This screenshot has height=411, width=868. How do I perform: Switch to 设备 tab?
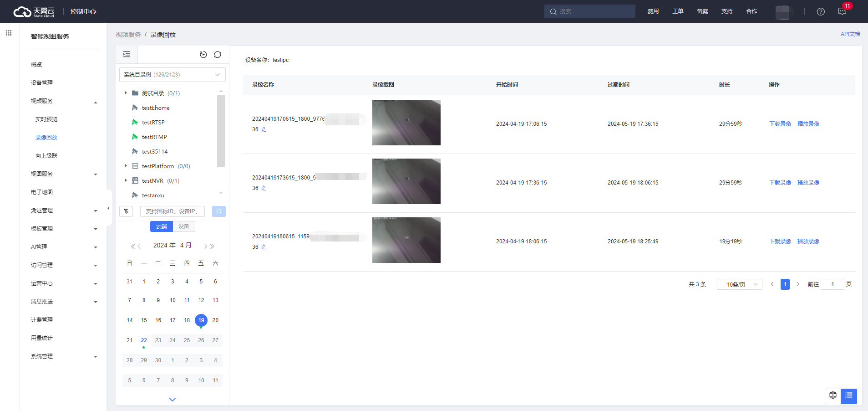pyautogui.click(x=184, y=226)
